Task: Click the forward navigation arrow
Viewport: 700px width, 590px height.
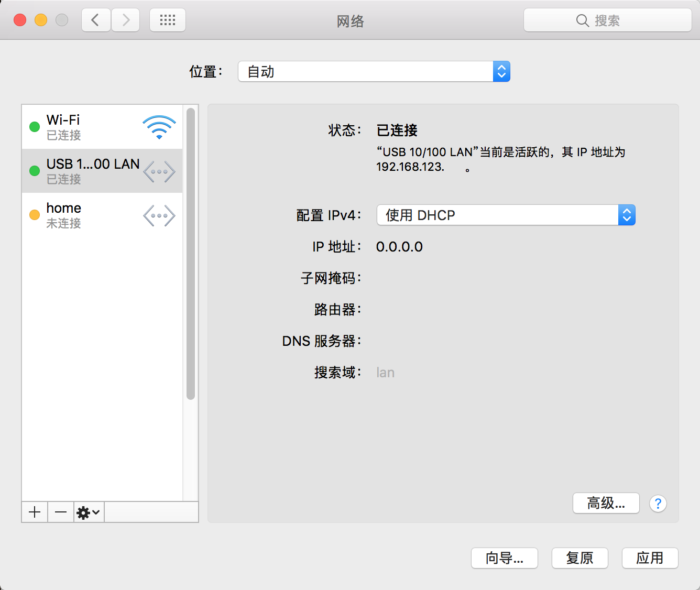Action: 125,19
